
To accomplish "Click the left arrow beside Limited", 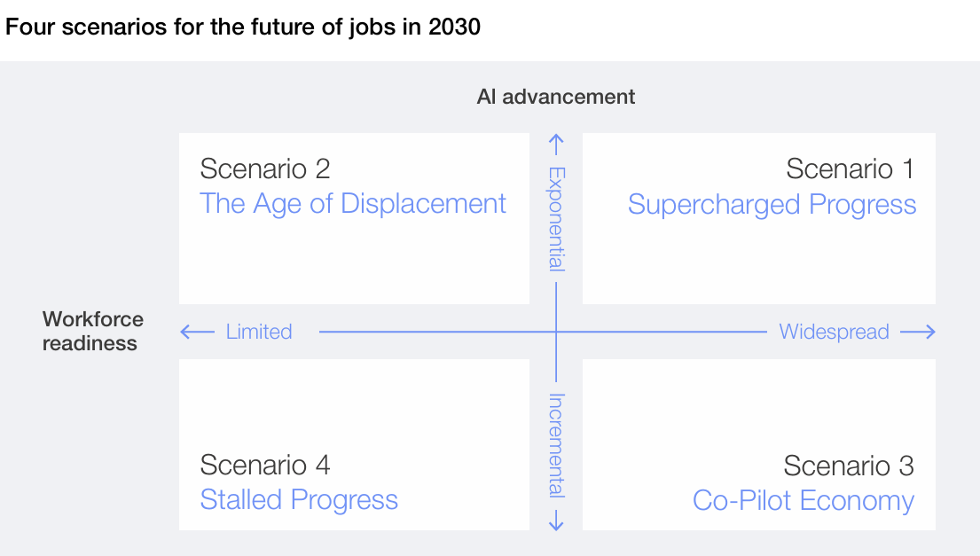I will point(197,333).
